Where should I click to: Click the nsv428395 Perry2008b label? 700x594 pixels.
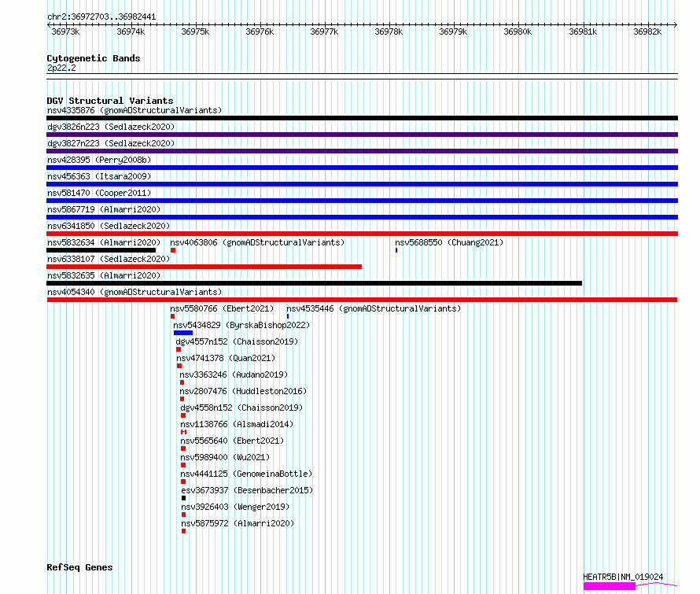pyautogui.click(x=99, y=160)
